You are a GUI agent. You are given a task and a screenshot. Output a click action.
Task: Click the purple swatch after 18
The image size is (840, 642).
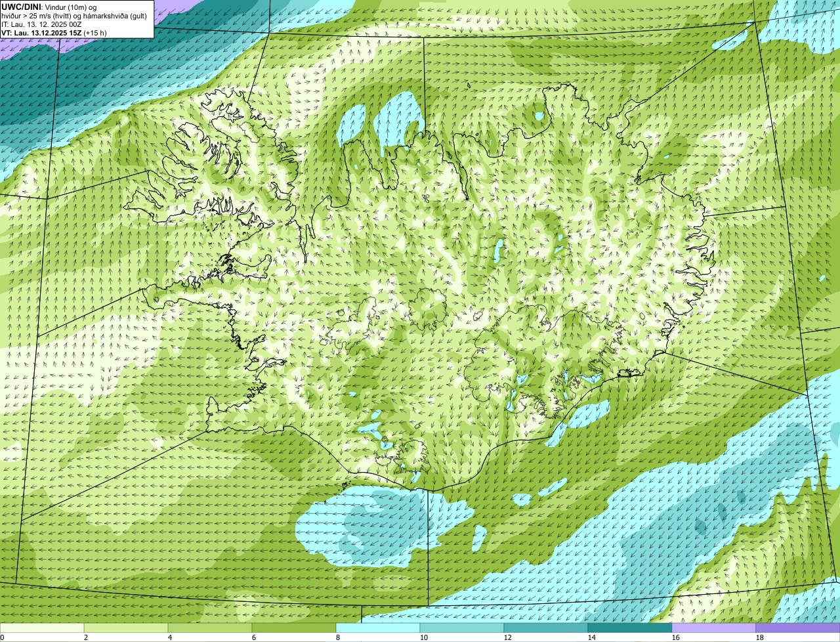798,628
